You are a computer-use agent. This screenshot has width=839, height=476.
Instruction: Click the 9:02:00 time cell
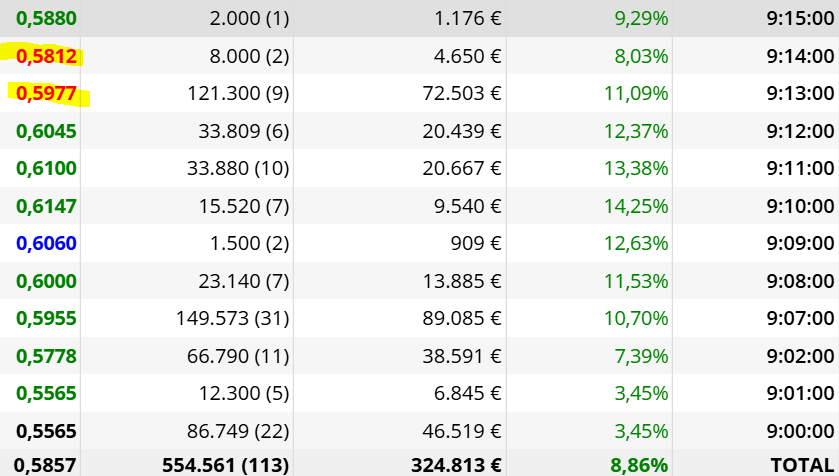click(x=800, y=356)
